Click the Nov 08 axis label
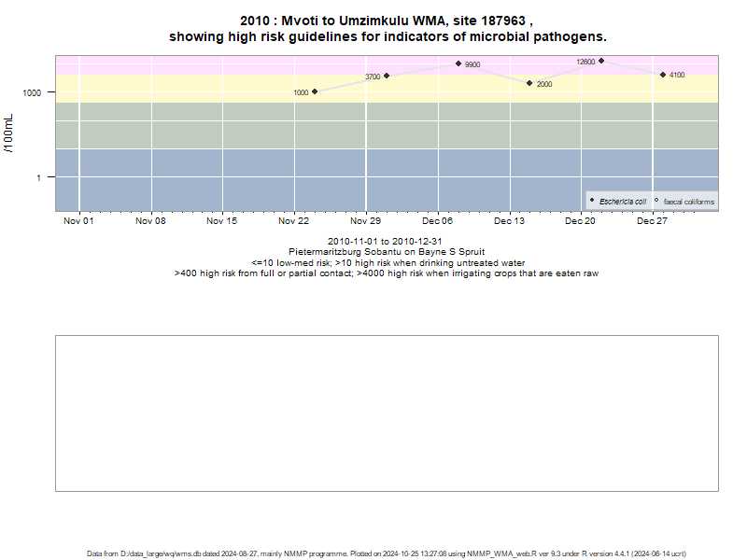 [150, 221]
